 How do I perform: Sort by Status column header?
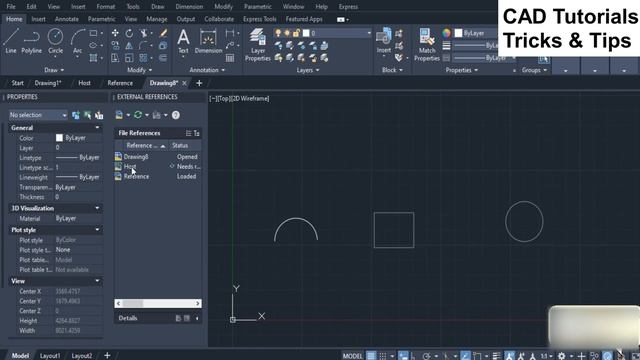coord(184,145)
